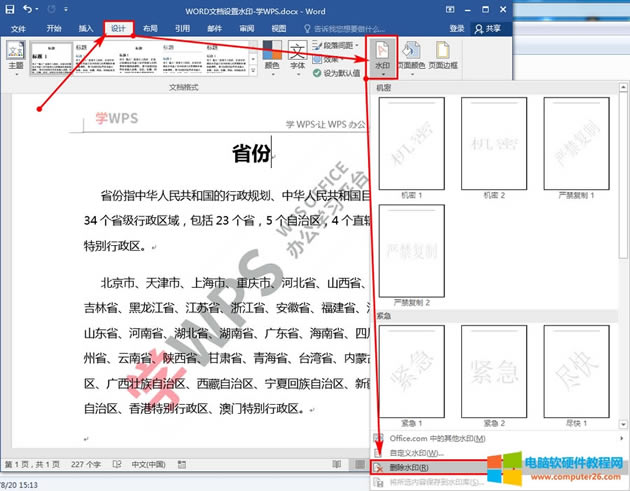Image resolution: width=630 pixels, height=491 pixels.
Task: Open the 文件 (File) tab
Action: tap(18, 29)
